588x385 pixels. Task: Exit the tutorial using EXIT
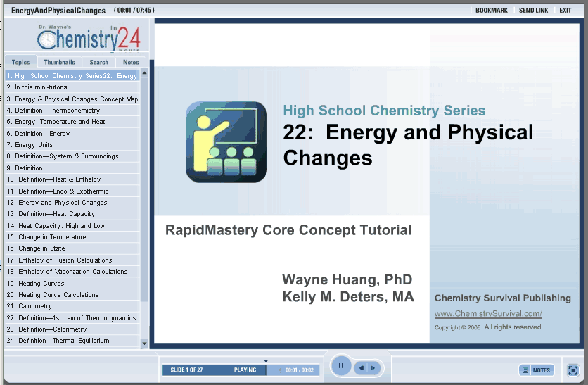click(565, 11)
